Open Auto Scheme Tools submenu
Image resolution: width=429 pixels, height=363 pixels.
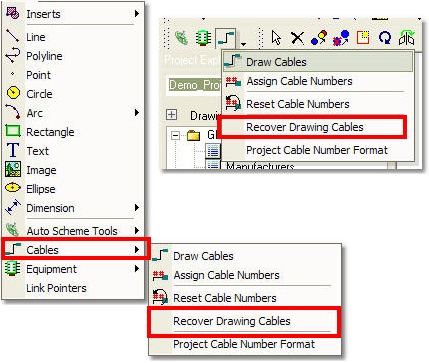click(x=73, y=230)
